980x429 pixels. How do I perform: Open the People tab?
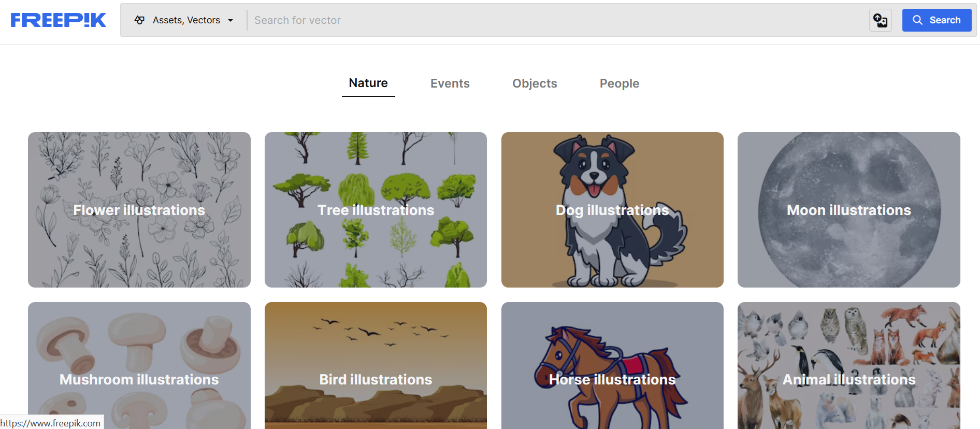tap(619, 83)
